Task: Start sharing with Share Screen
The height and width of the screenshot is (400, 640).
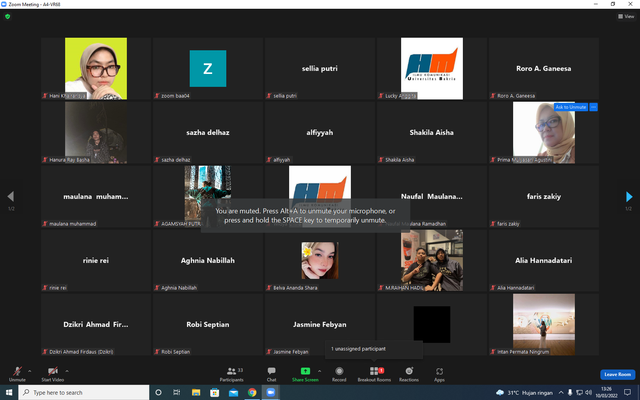Action: pyautogui.click(x=305, y=374)
